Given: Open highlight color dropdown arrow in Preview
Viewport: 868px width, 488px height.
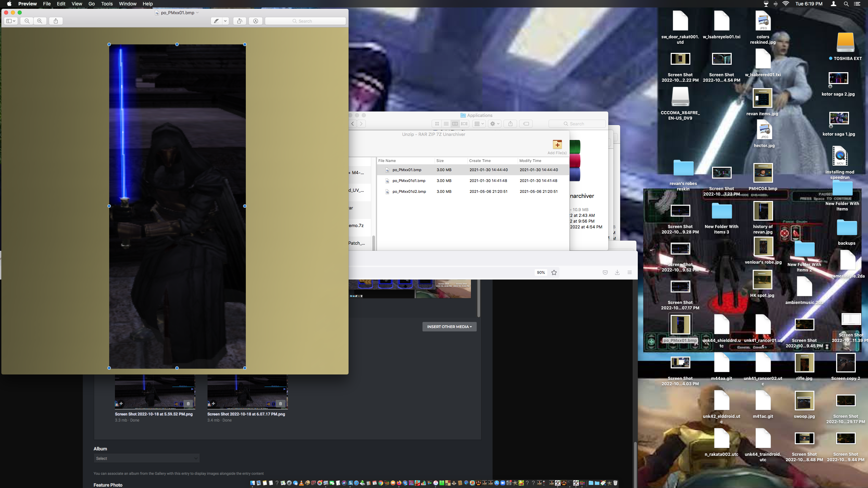Looking at the screenshot, I should pyautogui.click(x=225, y=21).
